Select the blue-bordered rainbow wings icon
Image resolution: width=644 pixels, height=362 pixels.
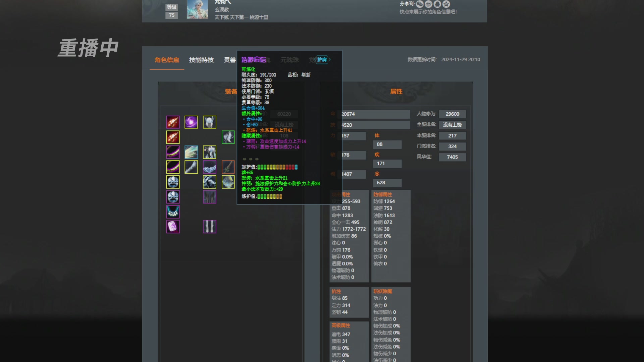tap(191, 152)
